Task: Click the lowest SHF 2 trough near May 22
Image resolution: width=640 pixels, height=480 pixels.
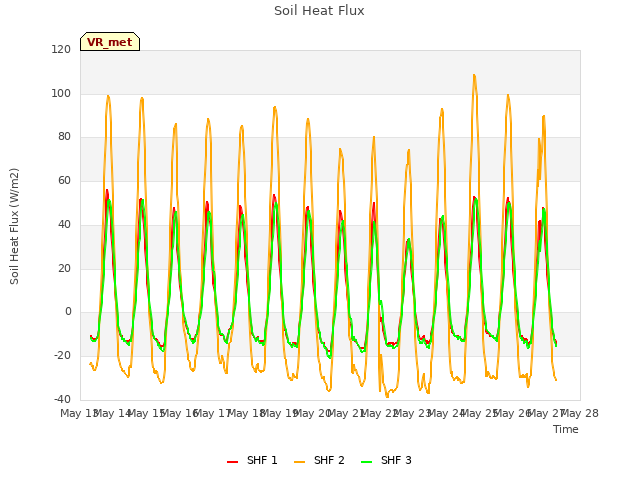Action: point(387,396)
